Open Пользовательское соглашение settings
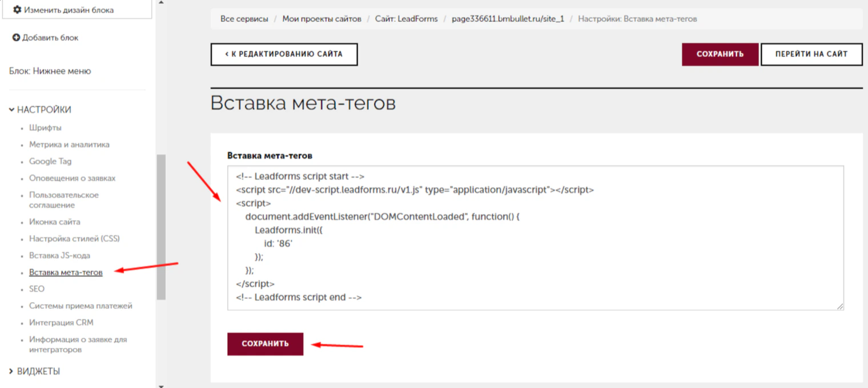This screenshot has height=388, width=868. (64, 200)
